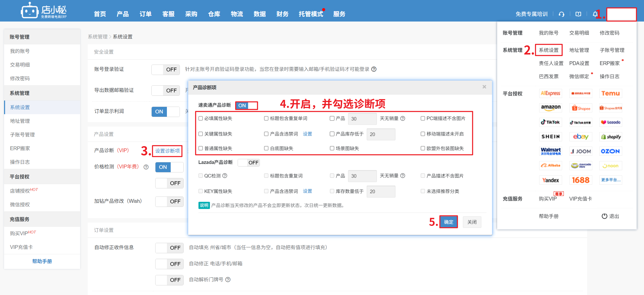644x295 pixels.
Task: Enable the Lazada产品诊断 OFF switch
Action: point(249,163)
